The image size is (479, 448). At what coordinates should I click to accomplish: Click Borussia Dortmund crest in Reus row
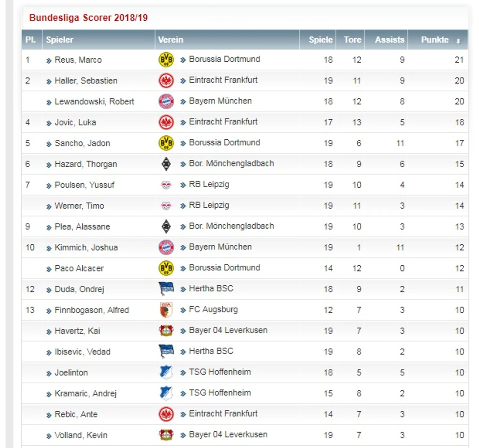pyautogui.click(x=166, y=60)
